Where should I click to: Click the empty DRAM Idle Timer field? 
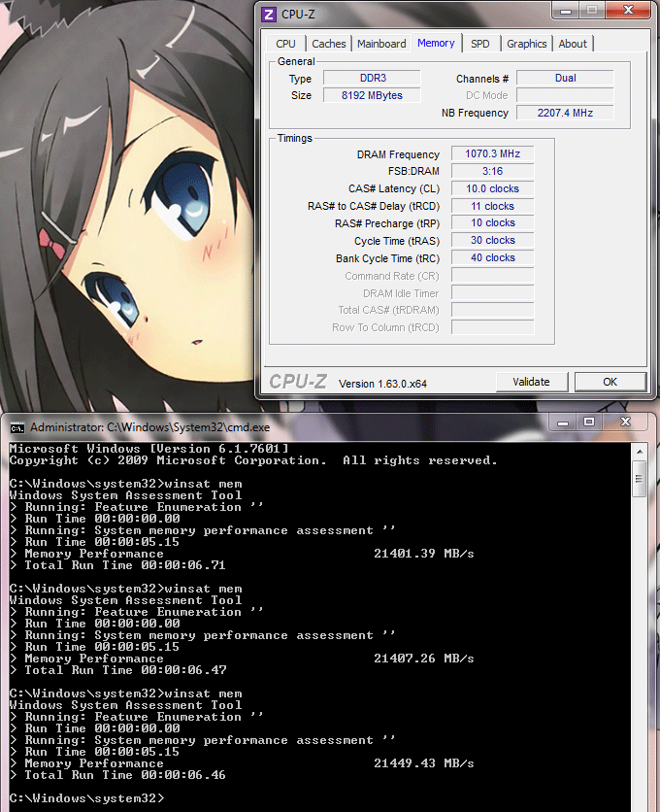click(492, 292)
